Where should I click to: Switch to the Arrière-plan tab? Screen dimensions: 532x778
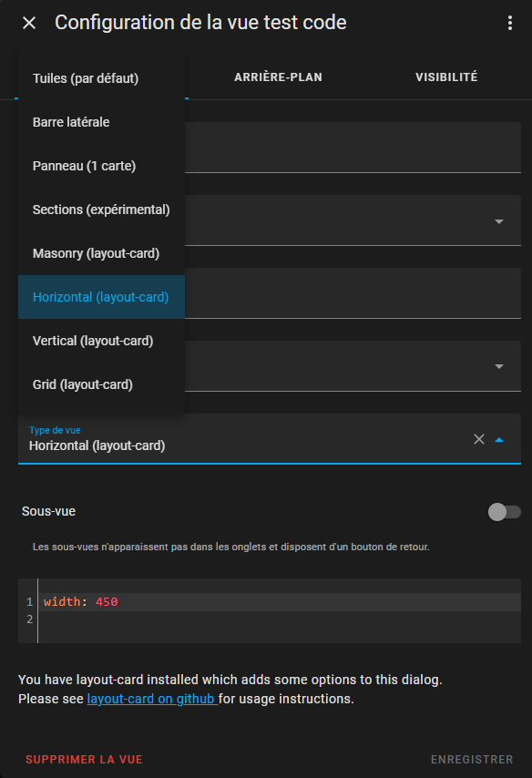pos(279,77)
